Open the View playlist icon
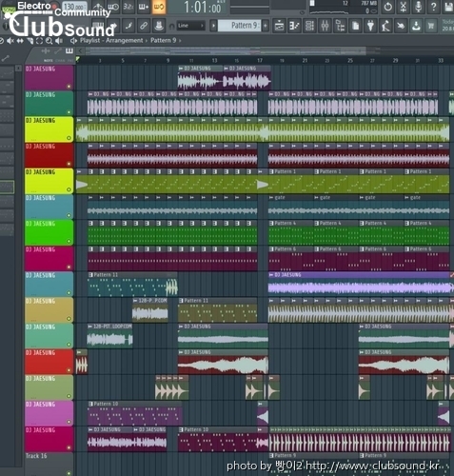 [x=279, y=26]
